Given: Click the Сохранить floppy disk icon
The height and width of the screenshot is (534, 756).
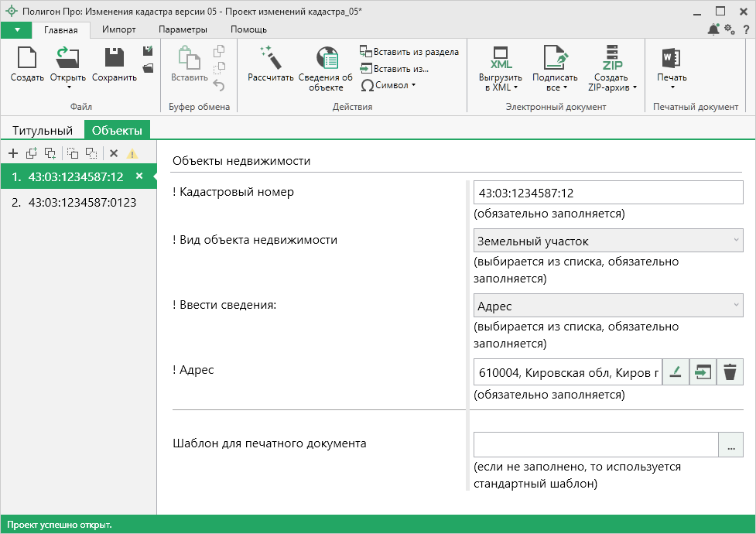Looking at the screenshot, I should [x=114, y=59].
